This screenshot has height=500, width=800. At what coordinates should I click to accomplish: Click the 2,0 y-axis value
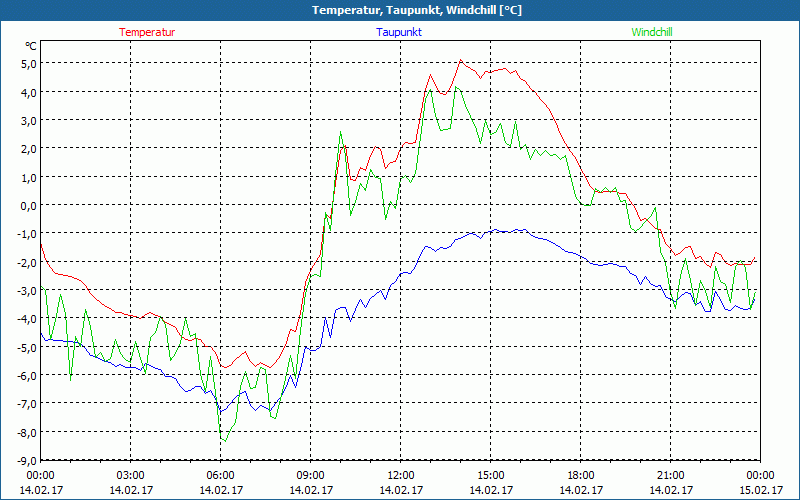28,148
